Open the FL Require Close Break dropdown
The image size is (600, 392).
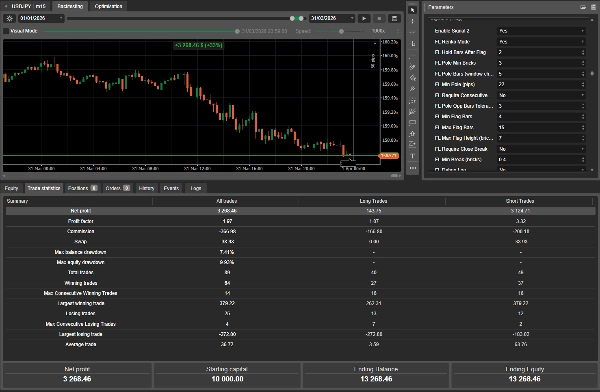[x=541, y=149]
